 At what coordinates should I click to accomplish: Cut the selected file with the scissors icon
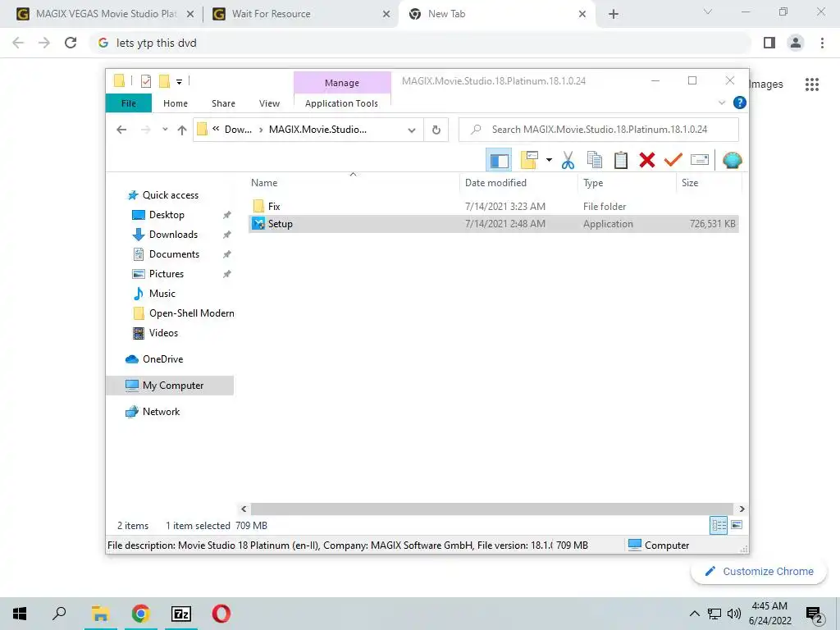[568, 160]
